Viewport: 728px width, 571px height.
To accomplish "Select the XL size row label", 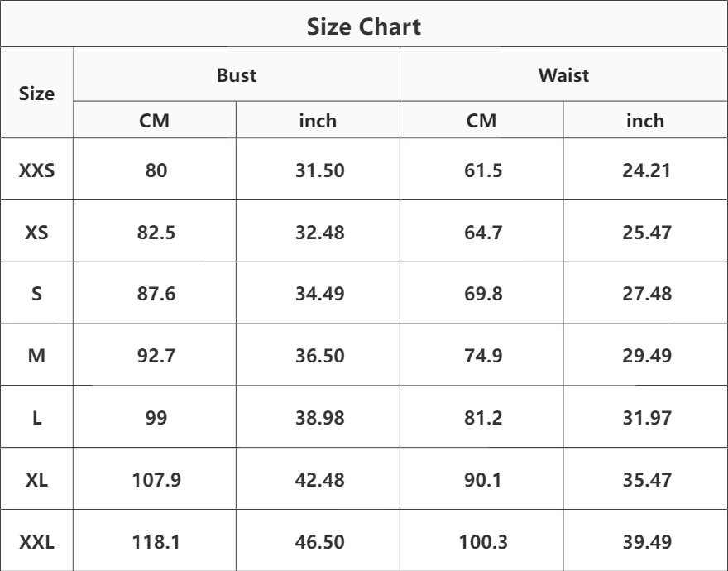I will (37, 480).
